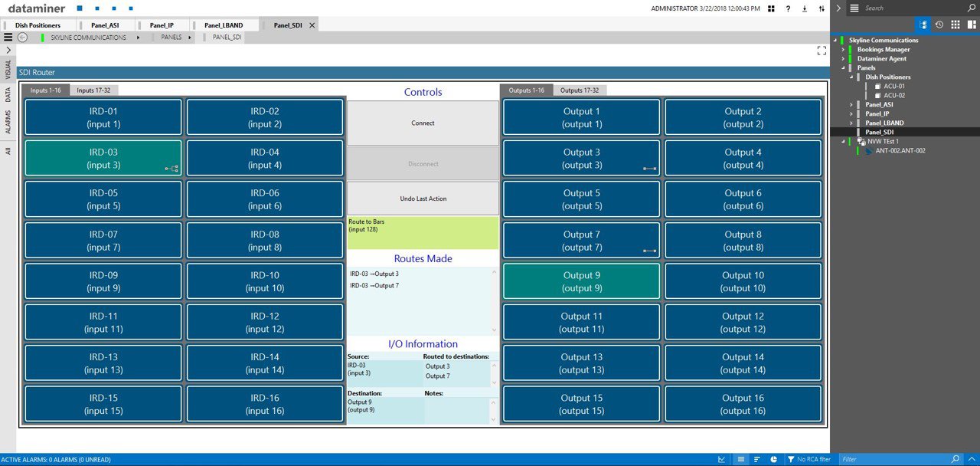Open the help question mark icon
The width and height of the screenshot is (980, 466).
coord(788,8)
